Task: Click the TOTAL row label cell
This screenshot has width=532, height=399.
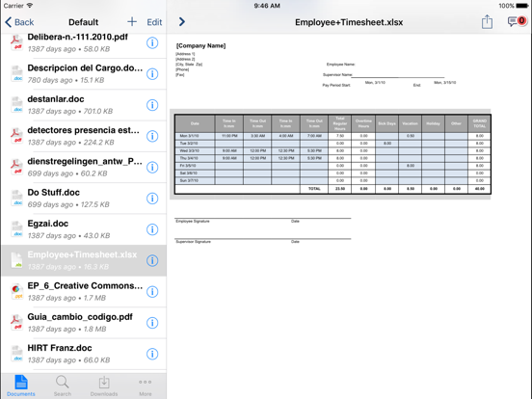Action: point(314,189)
